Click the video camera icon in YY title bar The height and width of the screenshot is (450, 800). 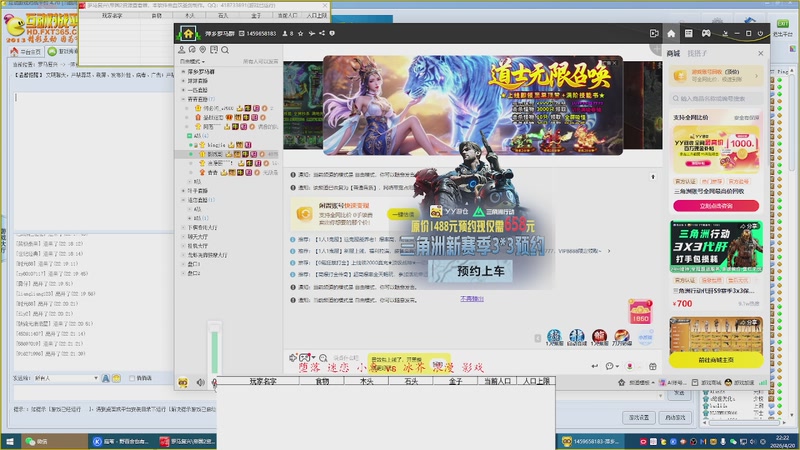click(654, 34)
